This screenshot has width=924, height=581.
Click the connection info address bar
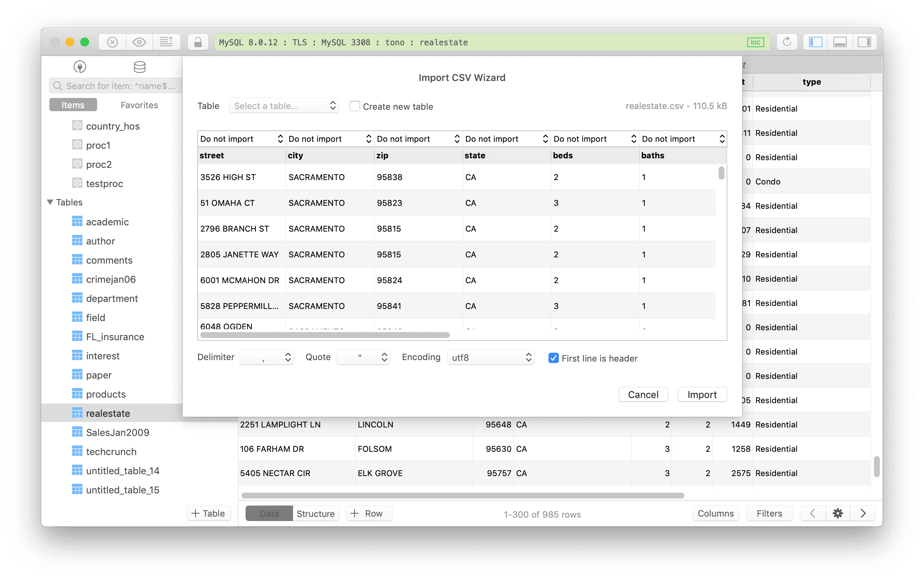pyautogui.click(x=492, y=42)
